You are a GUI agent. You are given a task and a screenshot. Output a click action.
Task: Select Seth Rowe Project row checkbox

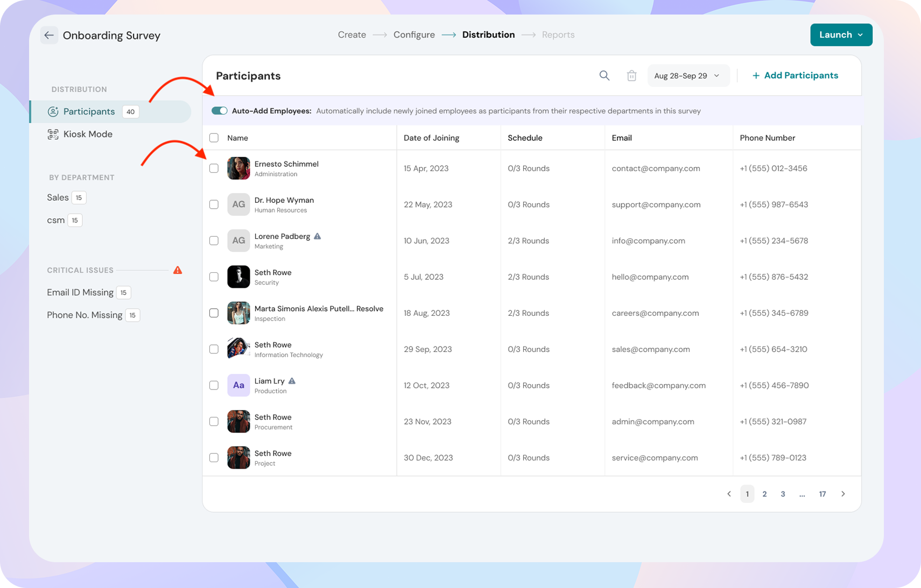pos(214,458)
